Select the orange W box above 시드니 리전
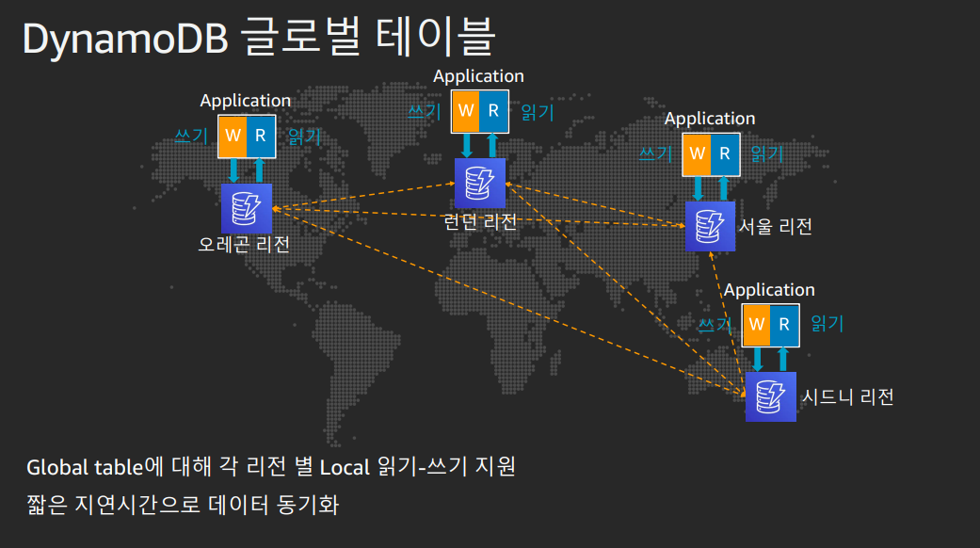The width and height of the screenshot is (980, 548). pyautogui.click(x=756, y=325)
